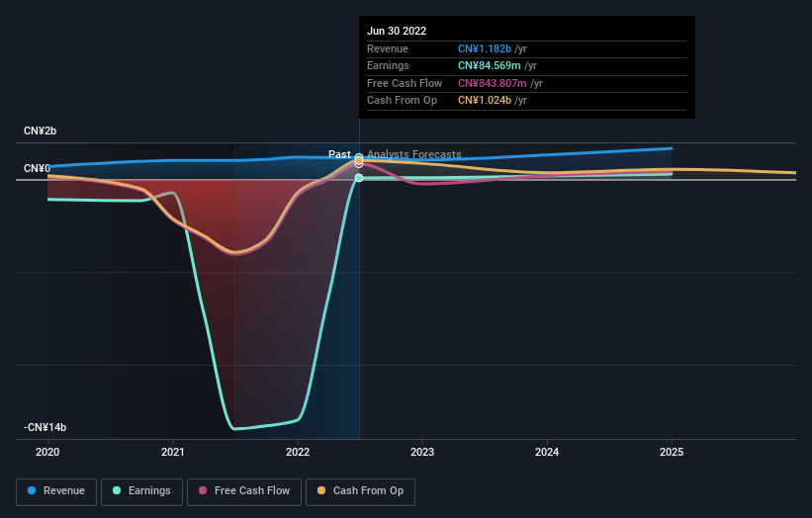The image size is (812, 518).
Task: Click the CN¥1.182b revenue value
Action: click(x=485, y=48)
